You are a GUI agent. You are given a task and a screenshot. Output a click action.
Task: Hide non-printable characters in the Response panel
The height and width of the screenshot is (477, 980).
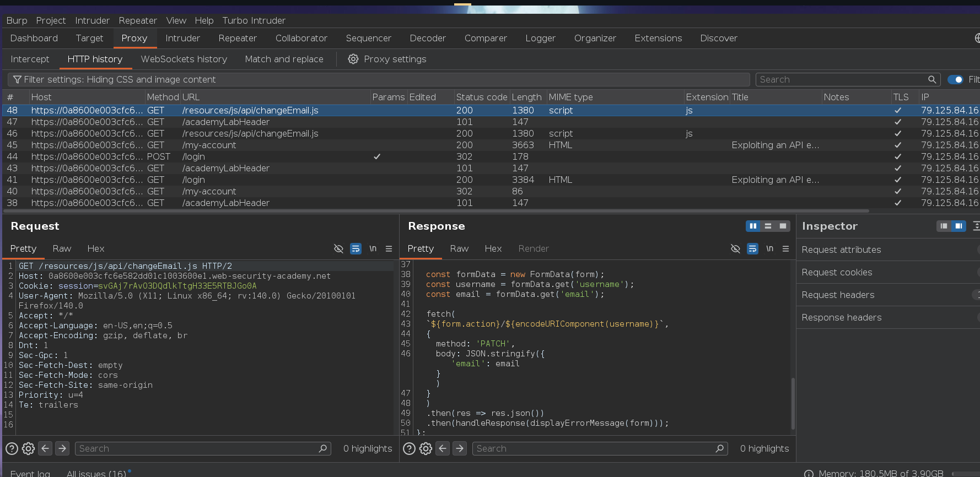[735, 248]
